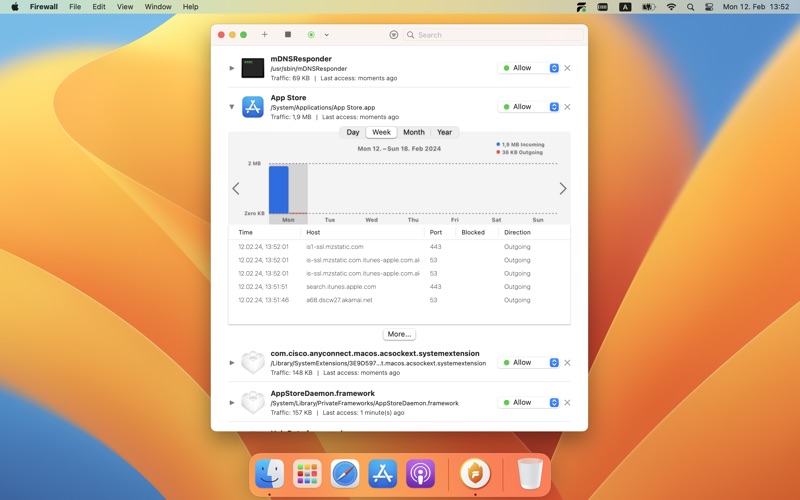
Task: Open Control Center in menu bar
Action: pyautogui.click(x=709, y=7)
